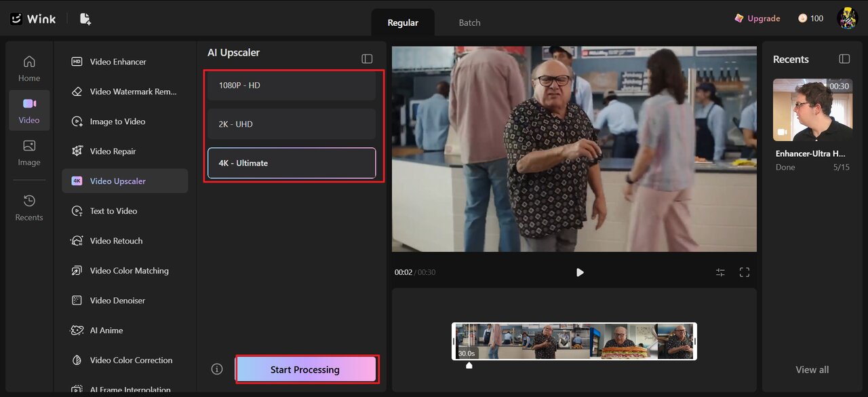Select the Video Watermark Remover tool
Screen dimensions: 868x397
(125, 92)
